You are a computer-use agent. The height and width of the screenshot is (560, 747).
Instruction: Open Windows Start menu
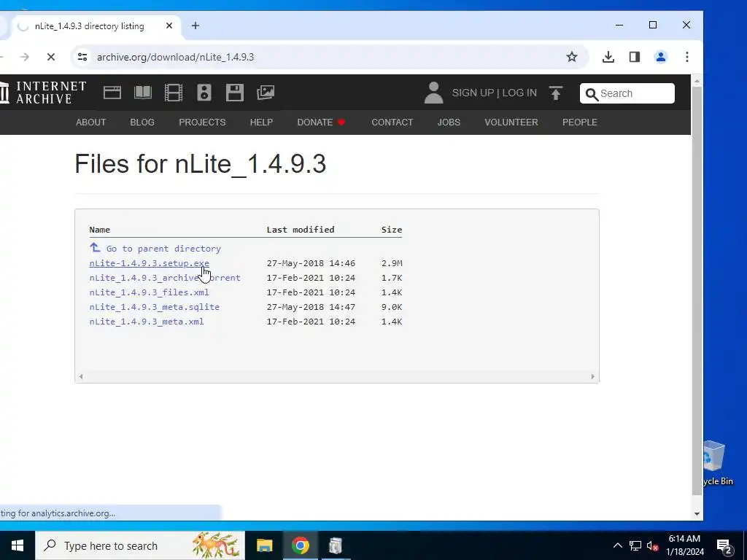(18, 545)
